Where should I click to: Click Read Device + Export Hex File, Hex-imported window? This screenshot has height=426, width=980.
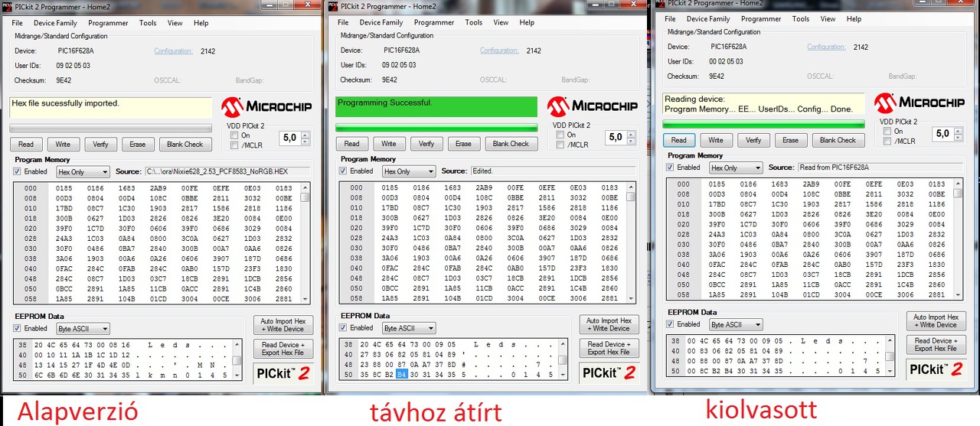(283, 349)
